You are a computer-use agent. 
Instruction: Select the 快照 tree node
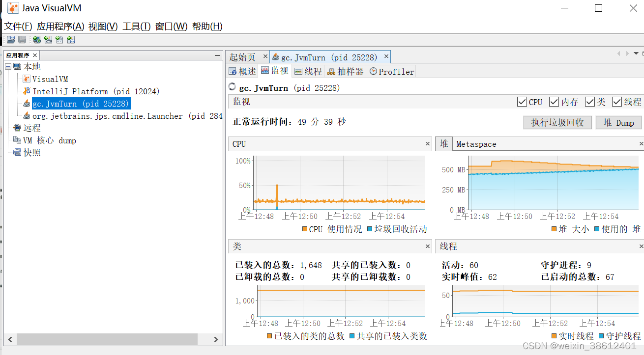pos(32,153)
